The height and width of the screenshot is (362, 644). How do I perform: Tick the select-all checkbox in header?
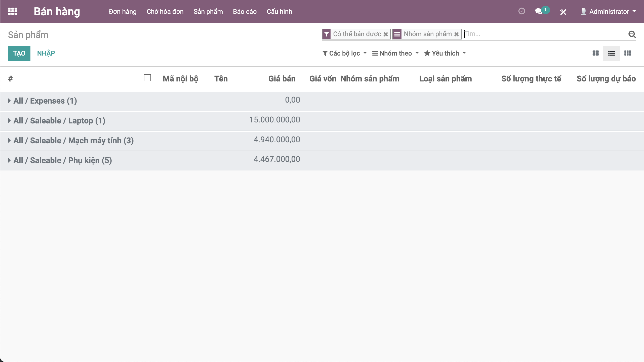pos(147,78)
